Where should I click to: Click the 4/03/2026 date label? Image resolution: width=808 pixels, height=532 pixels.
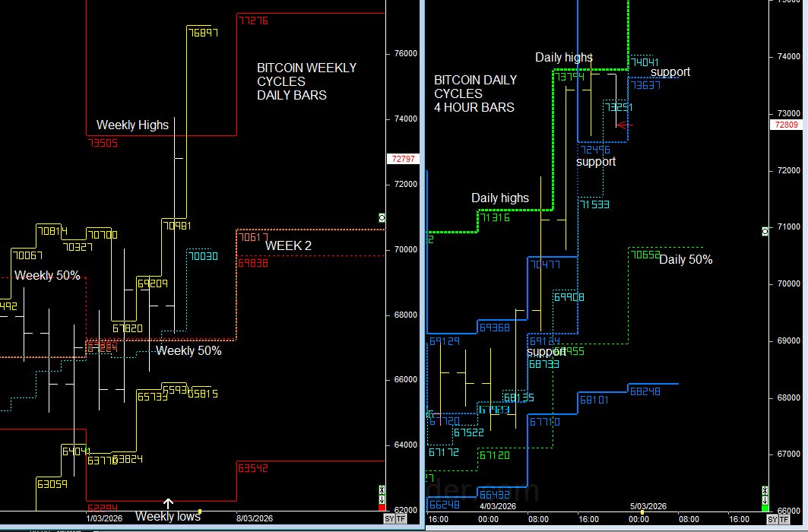pos(498,506)
